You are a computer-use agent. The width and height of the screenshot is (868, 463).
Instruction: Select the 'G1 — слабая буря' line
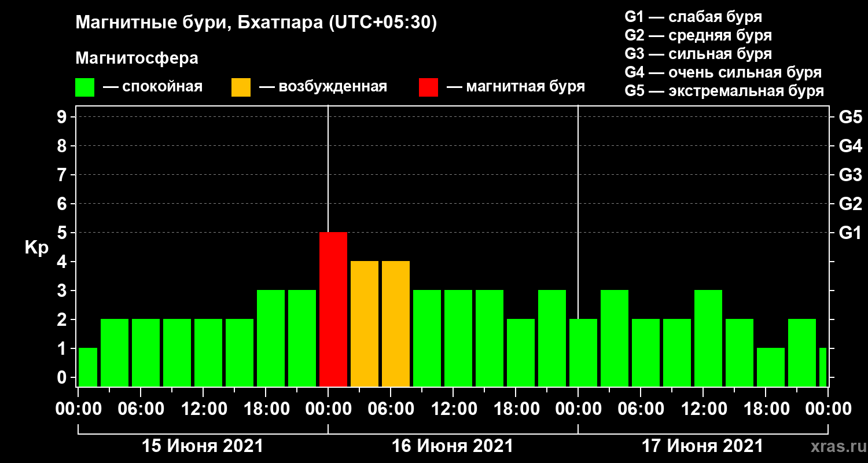click(x=693, y=16)
